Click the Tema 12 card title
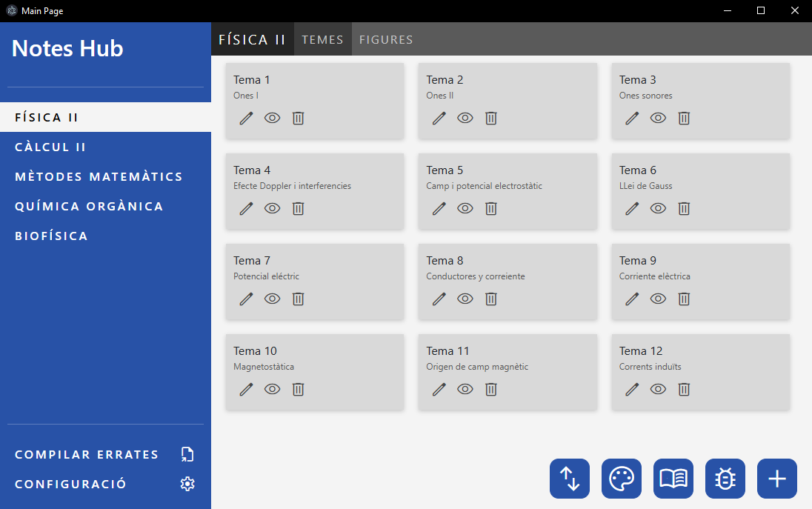The image size is (812, 509). [641, 351]
